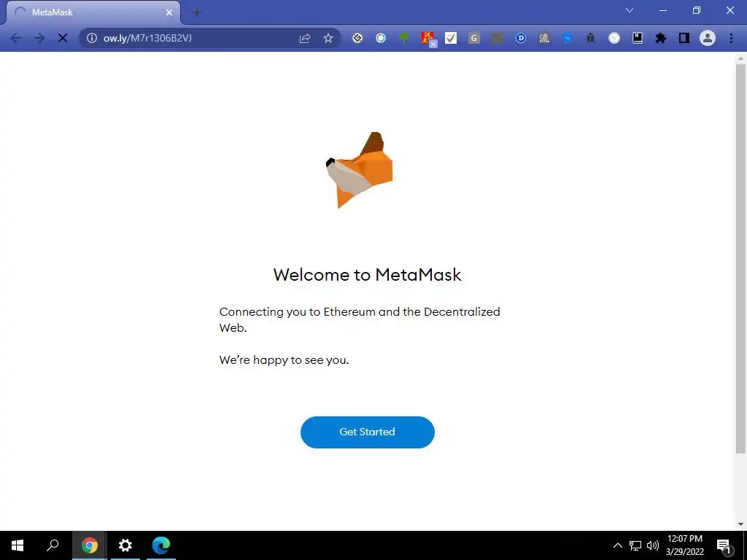
Task: Go forward in browser history
Action: pos(39,38)
